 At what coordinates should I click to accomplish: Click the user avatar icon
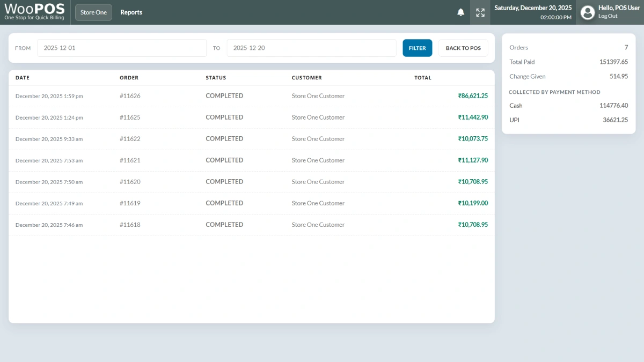tap(588, 12)
